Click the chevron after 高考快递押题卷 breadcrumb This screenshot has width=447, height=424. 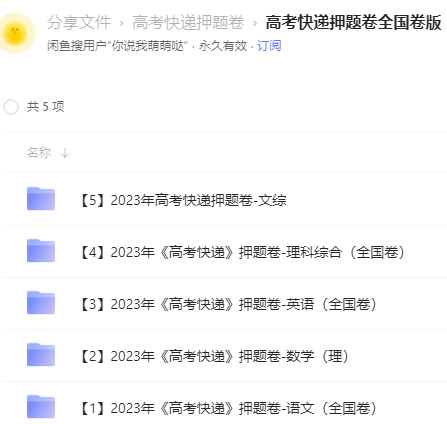[x=255, y=23]
